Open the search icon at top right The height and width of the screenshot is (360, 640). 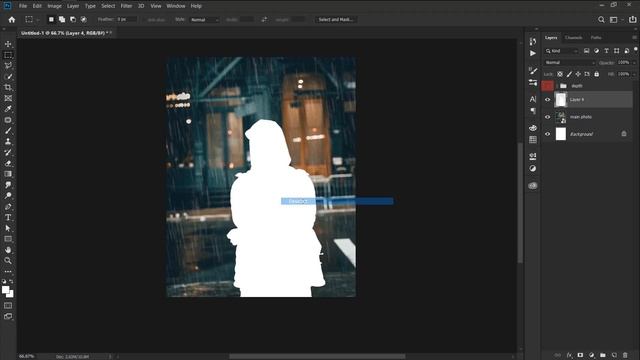click(x=601, y=20)
